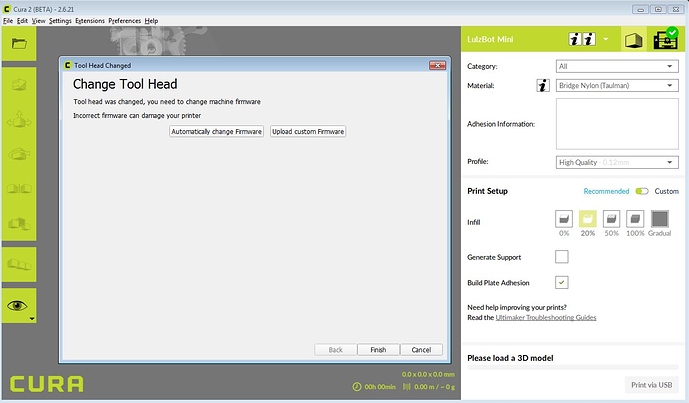Screen dimensions: 689x403
Task: Open the Edit menu
Action: click(22, 21)
